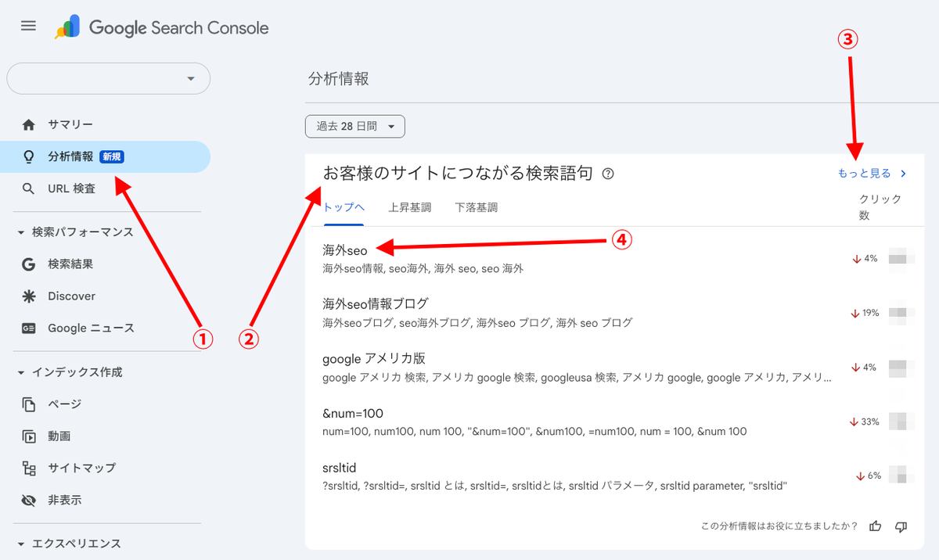Image resolution: width=939 pixels, height=560 pixels.
Task: Open the 過去 28 日間 date range dropdown
Action: click(354, 126)
